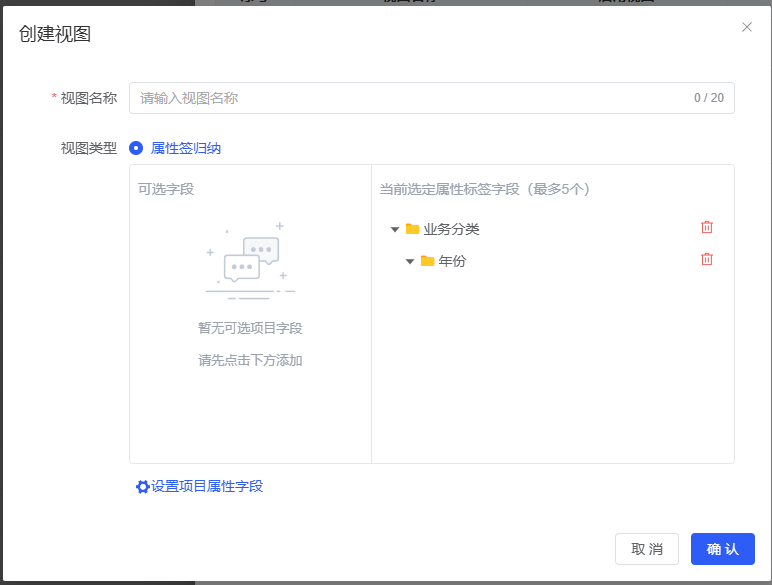
Task: Click the 属性签归纳 label text
Action: [185, 148]
